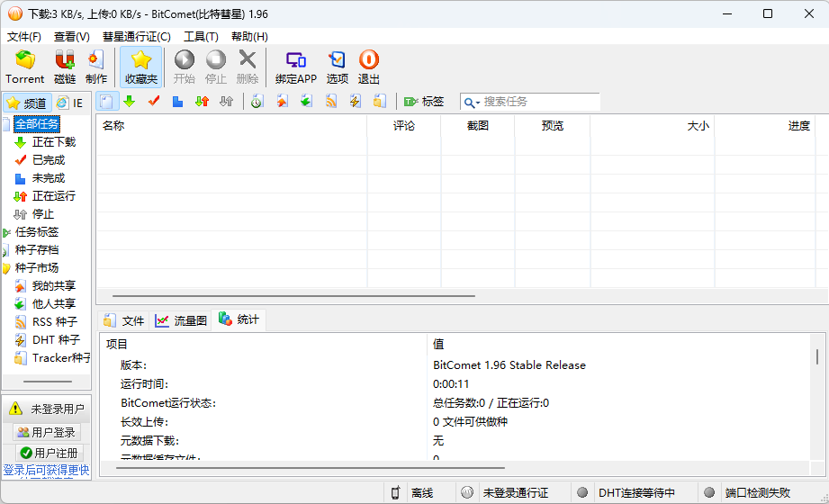Open 选项 settings from the toolbar
The height and width of the screenshot is (504, 829).
click(x=337, y=61)
